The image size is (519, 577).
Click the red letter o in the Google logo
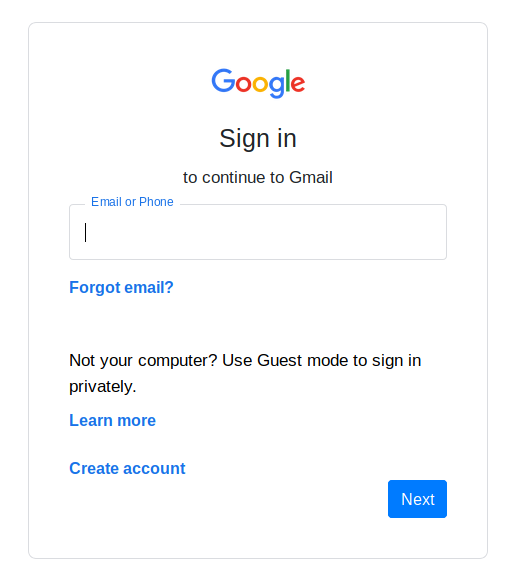(243, 84)
